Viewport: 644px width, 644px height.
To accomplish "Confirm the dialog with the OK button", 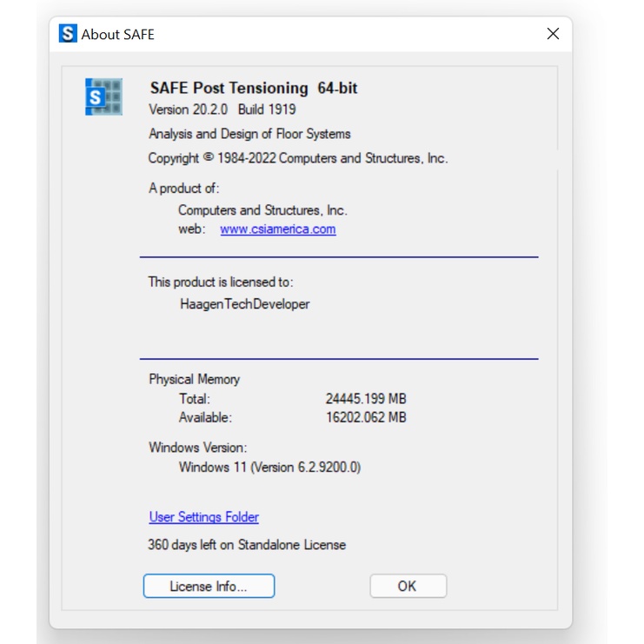I will tap(408, 586).
